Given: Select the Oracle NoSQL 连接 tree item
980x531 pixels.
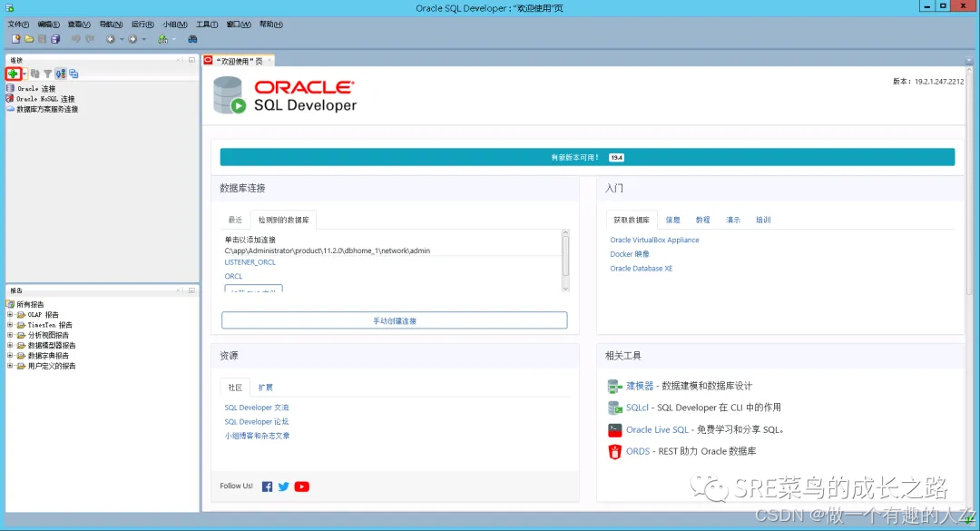Looking at the screenshot, I should tap(45, 99).
